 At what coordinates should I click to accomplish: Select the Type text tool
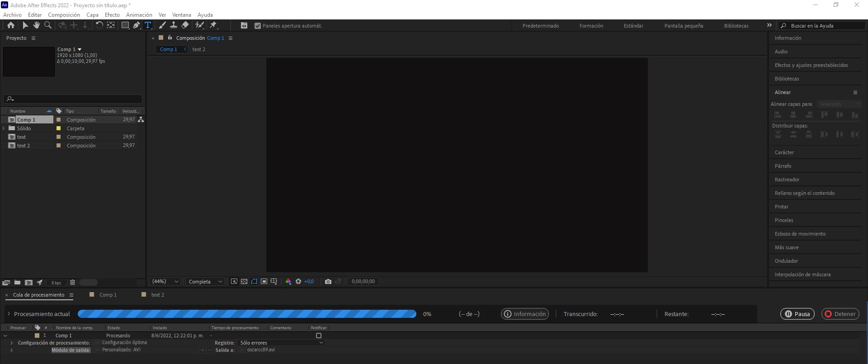[x=148, y=25]
